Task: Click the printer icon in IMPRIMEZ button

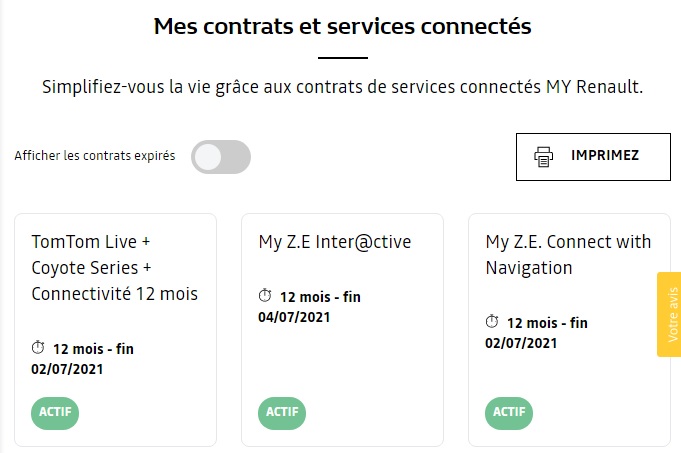Action: 543,157
